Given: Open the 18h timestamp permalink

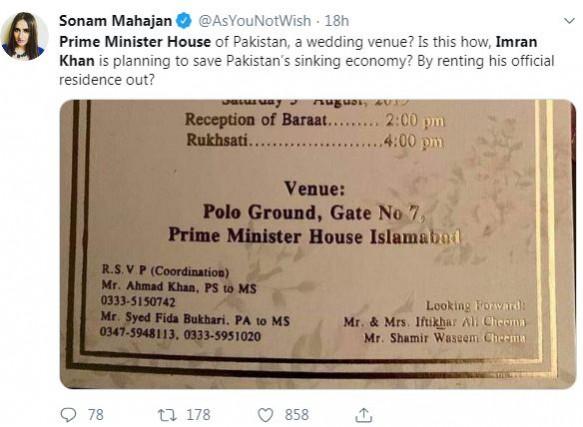Looking at the screenshot, I should [337, 21].
